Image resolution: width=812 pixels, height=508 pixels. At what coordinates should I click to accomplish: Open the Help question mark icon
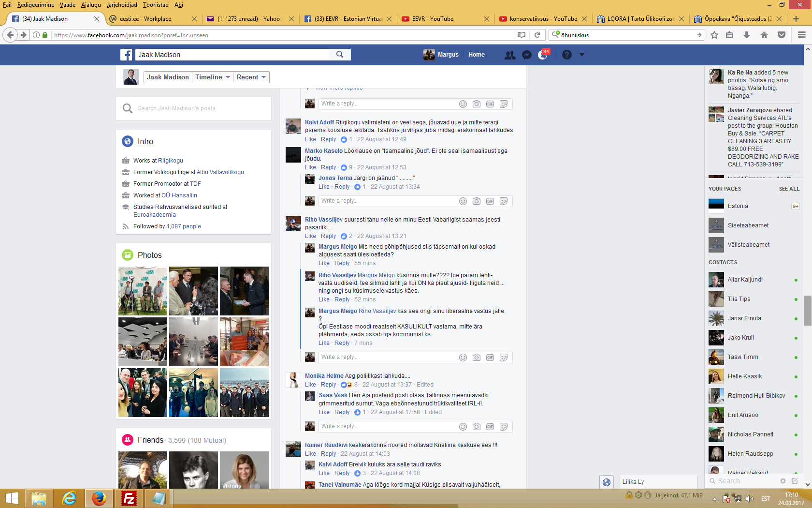click(x=567, y=55)
